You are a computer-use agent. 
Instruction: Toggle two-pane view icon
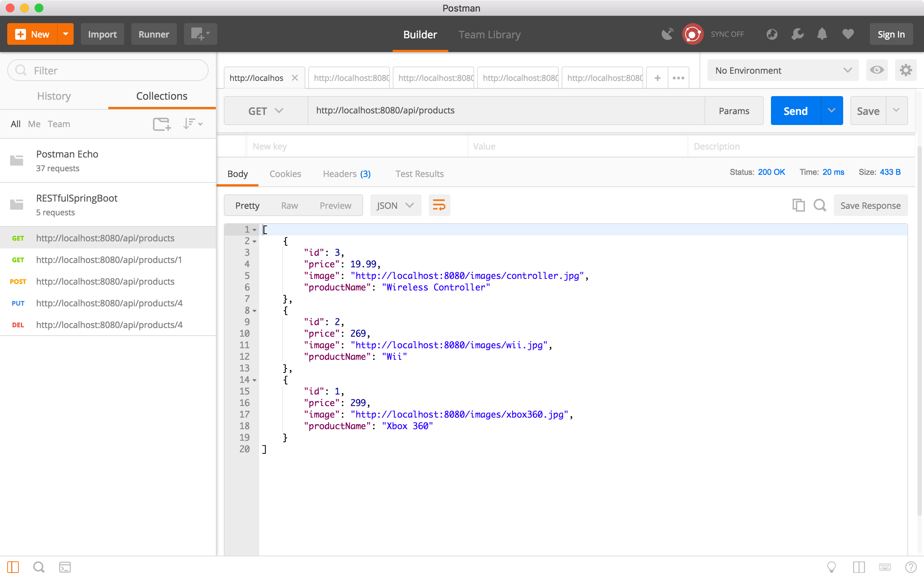(859, 567)
